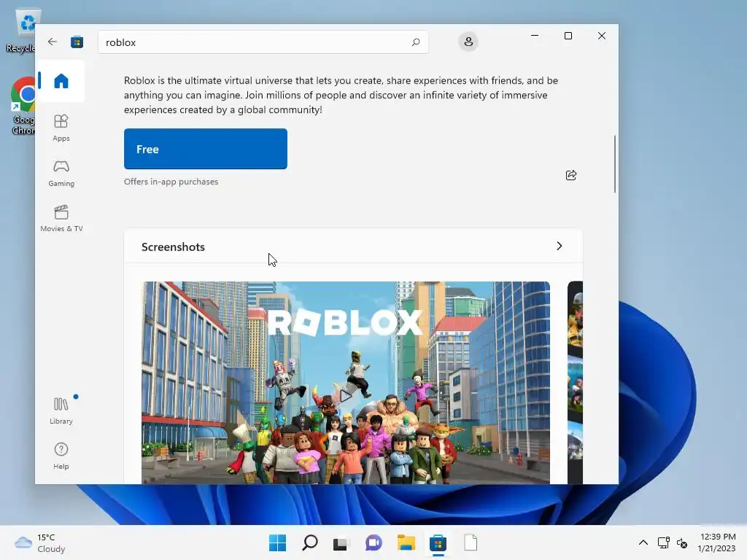Screen dimensions: 747x560
Task: Open taskbar Search
Action: (309, 542)
